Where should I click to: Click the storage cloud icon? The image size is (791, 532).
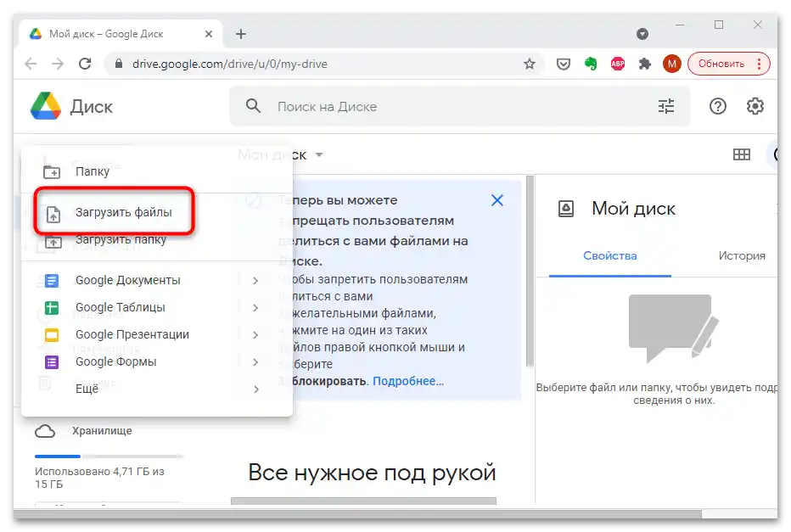pos(45,431)
